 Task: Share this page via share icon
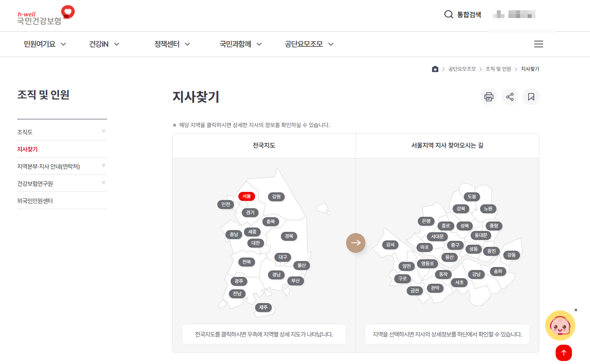click(510, 97)
